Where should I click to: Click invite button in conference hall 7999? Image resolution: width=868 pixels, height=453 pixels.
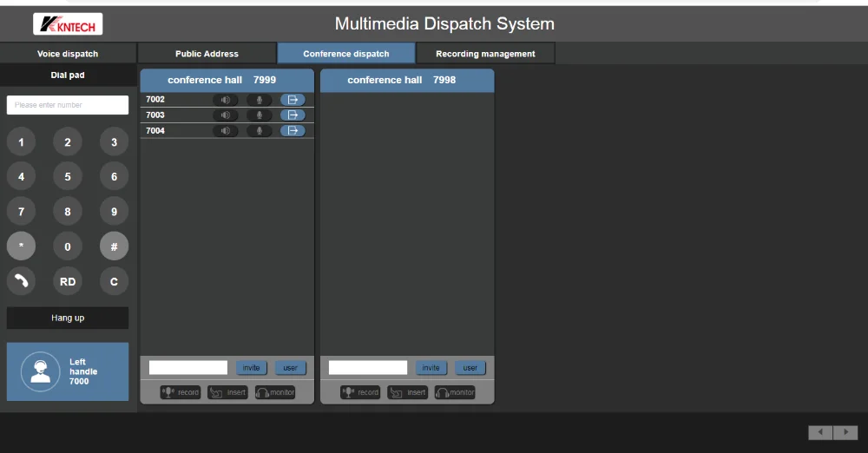252,368
